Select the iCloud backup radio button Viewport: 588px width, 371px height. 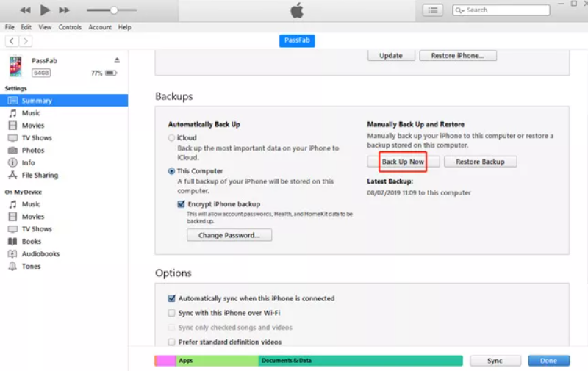172,137
